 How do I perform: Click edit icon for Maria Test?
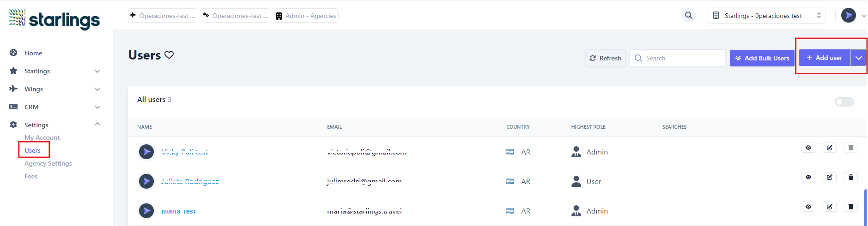coord(829,207)
